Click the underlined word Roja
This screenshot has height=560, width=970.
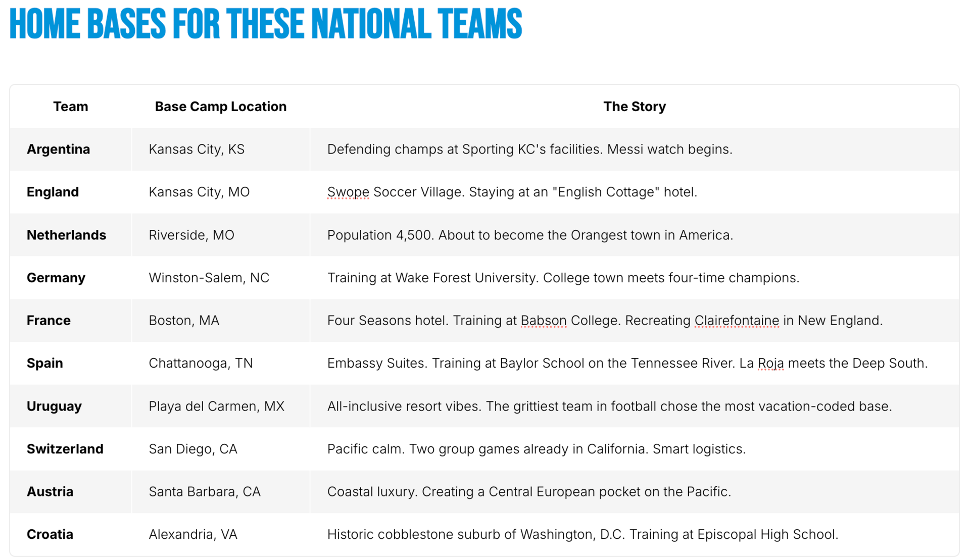771,363
